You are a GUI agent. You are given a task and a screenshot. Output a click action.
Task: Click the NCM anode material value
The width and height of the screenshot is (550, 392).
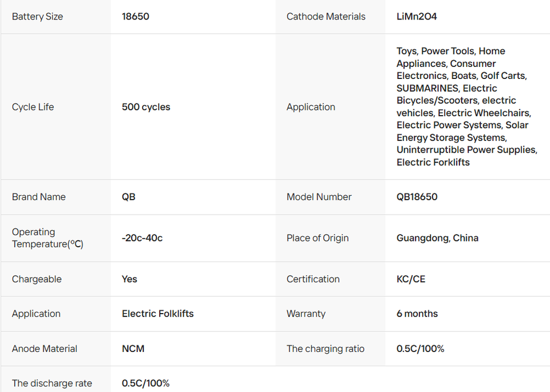pos(133,349)
